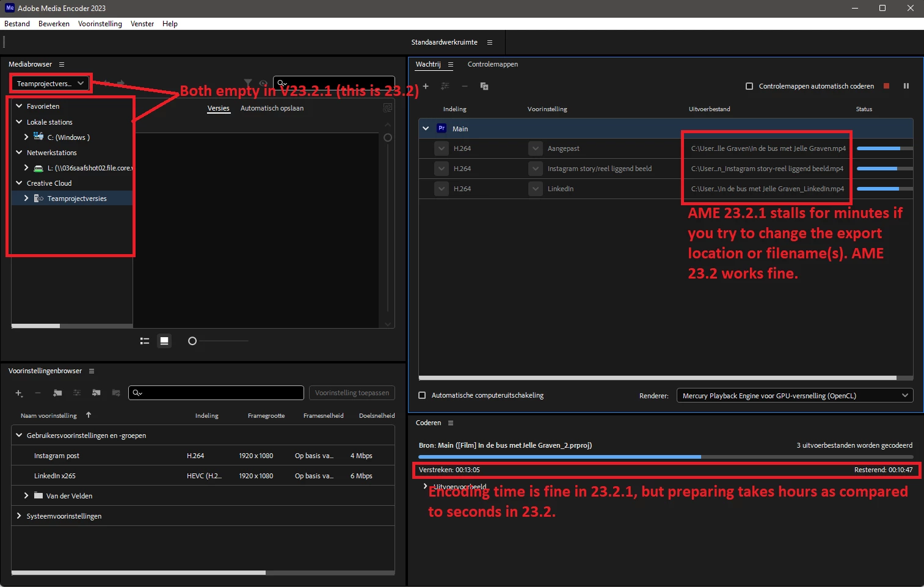Click the overall encoding progress bar
Viewport: 924px width, 587px height.
(x=666, y=457)
